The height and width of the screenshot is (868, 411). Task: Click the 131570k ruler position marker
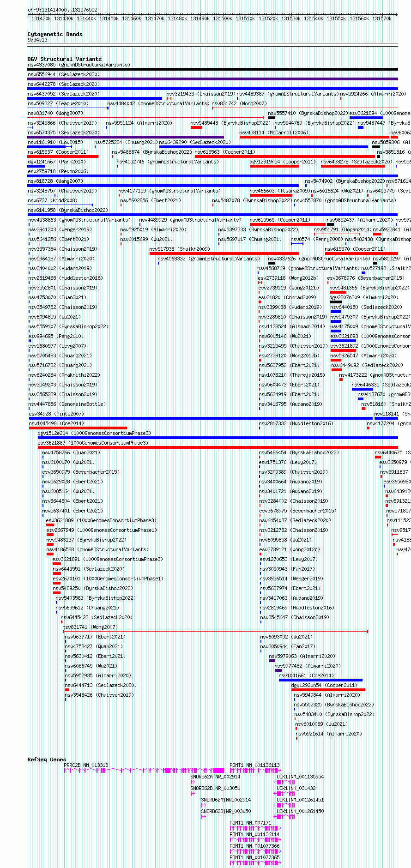381,18
